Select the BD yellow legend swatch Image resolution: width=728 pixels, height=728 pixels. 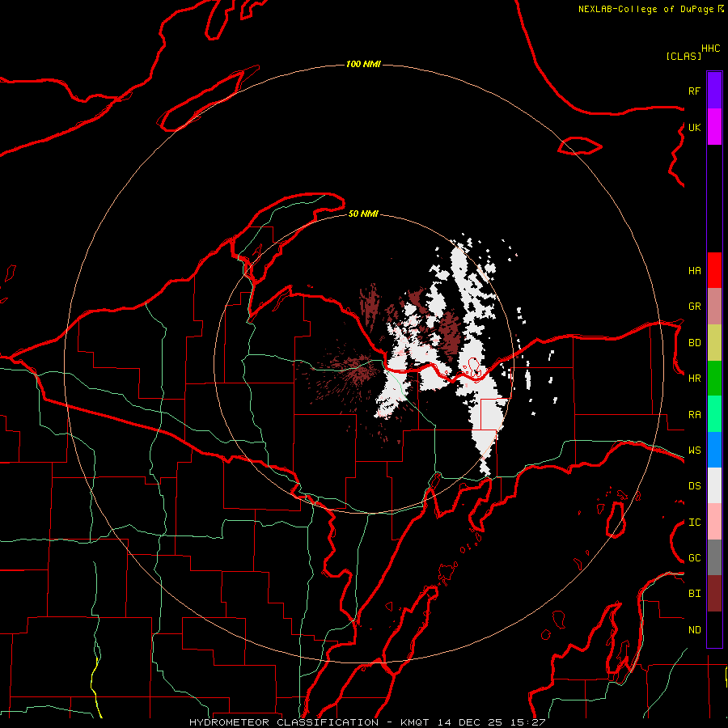tap(714, 342)
